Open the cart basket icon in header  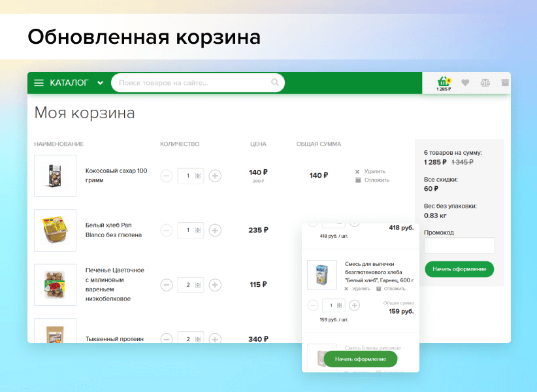444,82
